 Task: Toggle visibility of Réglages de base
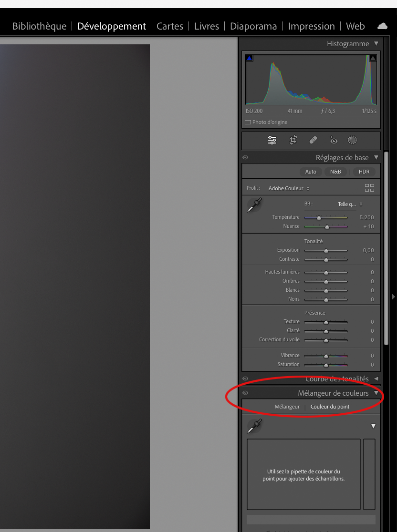point(245,157)
